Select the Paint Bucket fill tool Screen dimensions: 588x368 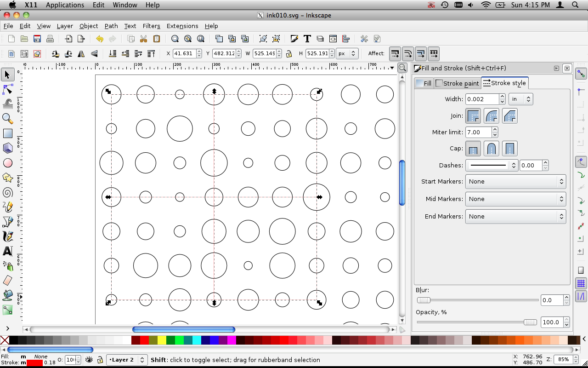[x=8, y=295]
